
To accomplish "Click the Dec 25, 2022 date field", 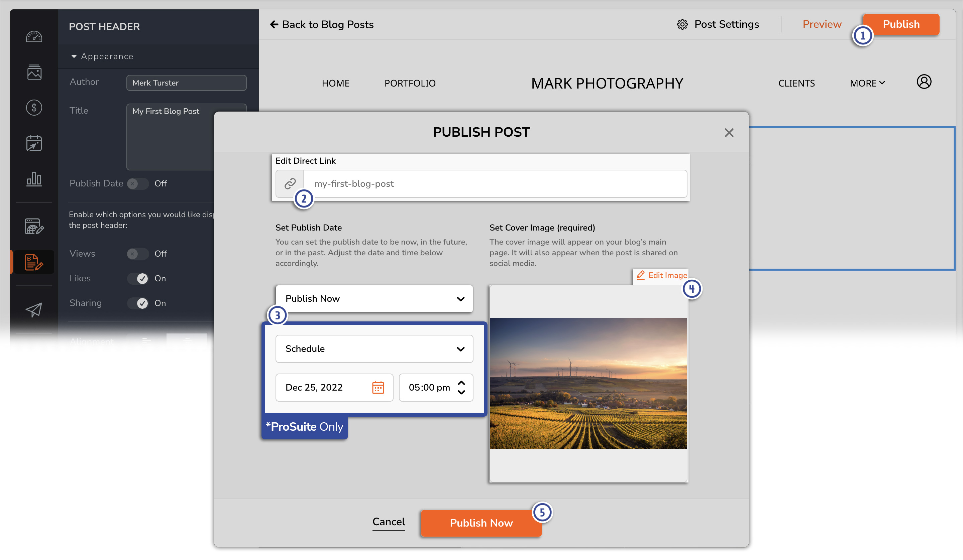I will coord(334,387).
